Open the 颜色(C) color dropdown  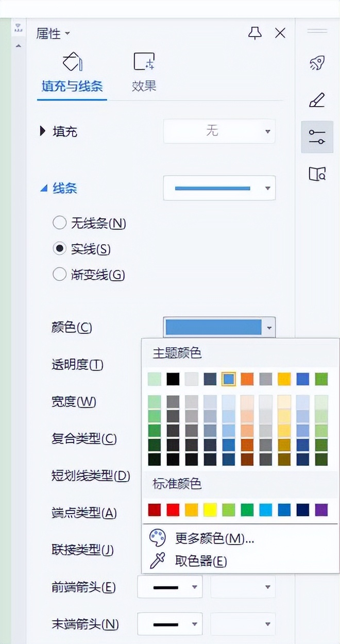(x=219, y=327)
